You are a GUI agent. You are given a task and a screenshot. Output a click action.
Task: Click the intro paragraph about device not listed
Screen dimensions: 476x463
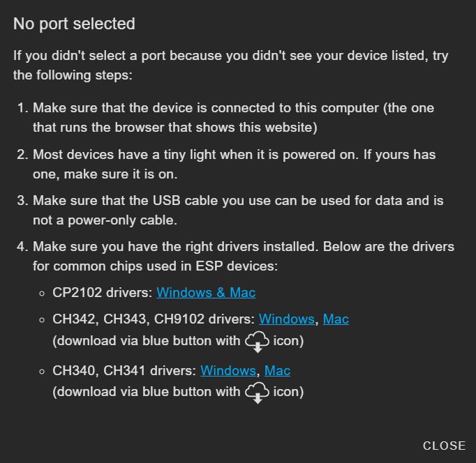tap(231, 65)
